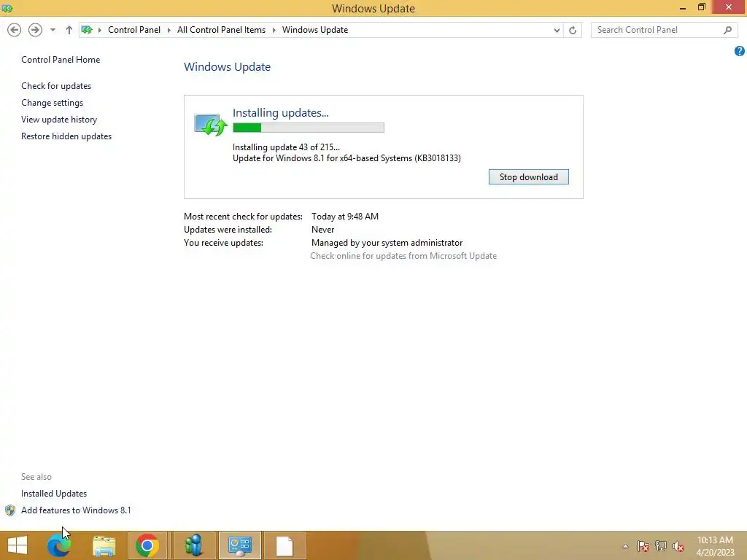Click the Installing updates progress bar
Image resolution: width=747 pixels, height=560 pixels.
tap(309, 128)
